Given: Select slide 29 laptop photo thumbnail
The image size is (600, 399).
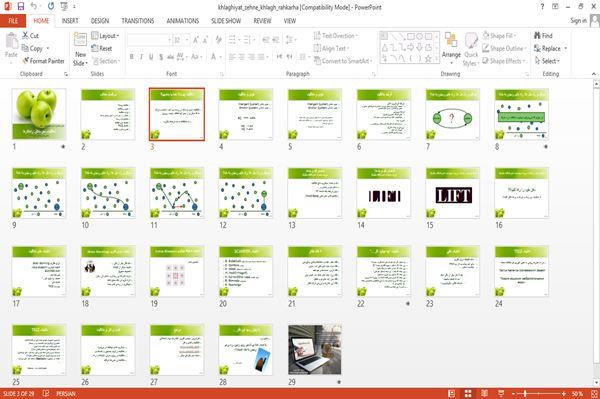Looking at the screenshot, I should pos(315,350).
